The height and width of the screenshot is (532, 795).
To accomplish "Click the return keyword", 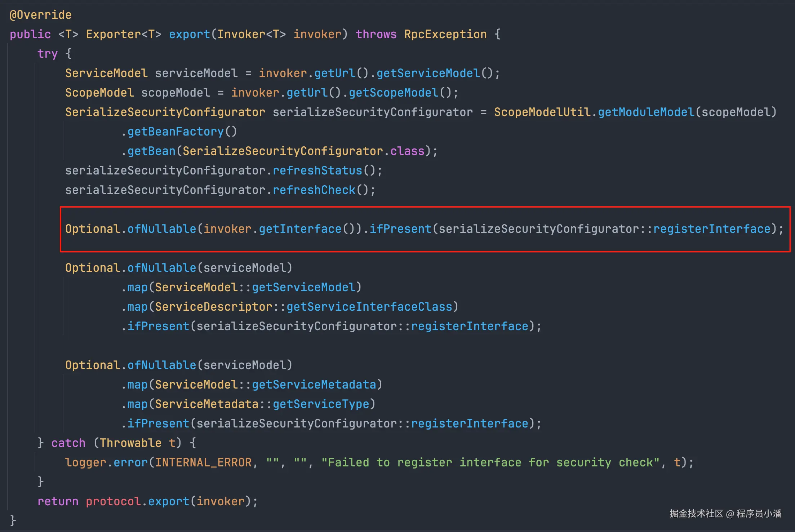I will pyautogui.click(x=58, y=501).
